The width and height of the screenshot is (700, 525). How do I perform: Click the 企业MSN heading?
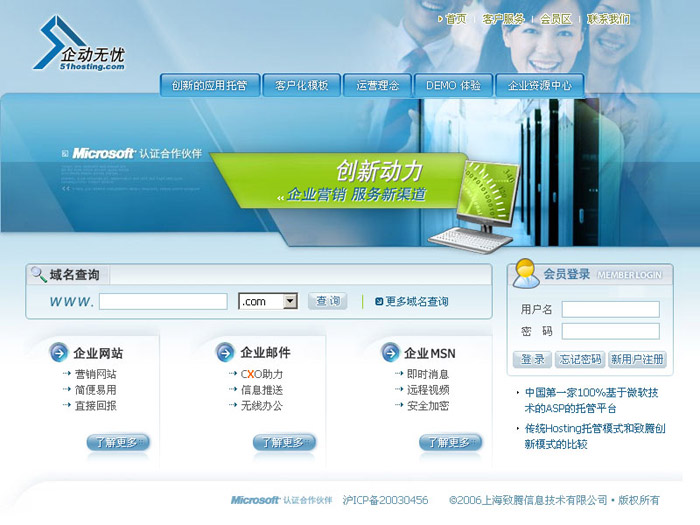429,353
